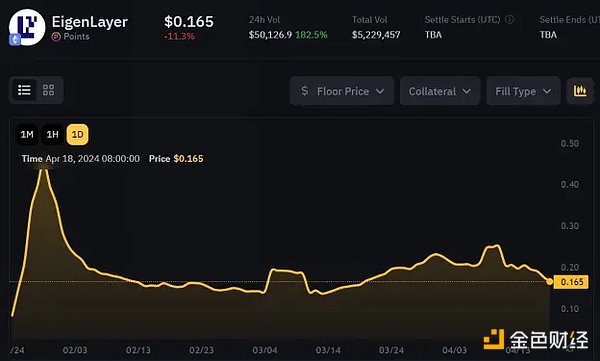This screenshot has width=600, height=361.
Task: Switch to list view
Action: pyautogui.click(x=24, y=90)
